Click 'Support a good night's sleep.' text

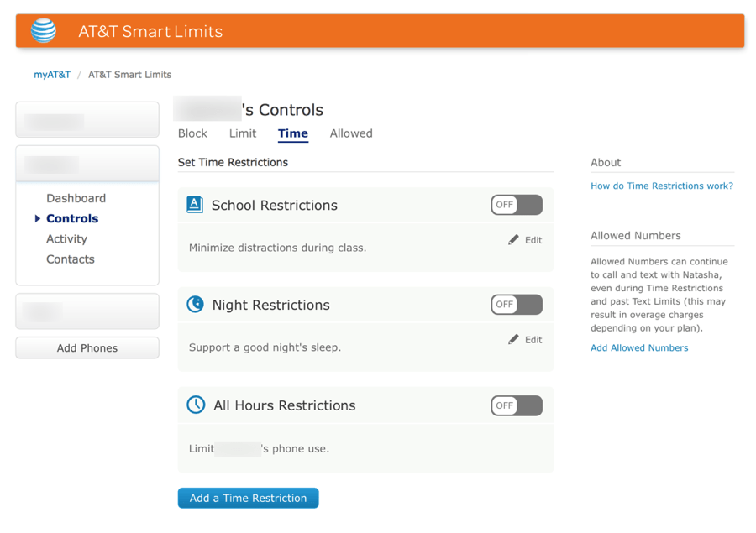[x=265, y=347]
